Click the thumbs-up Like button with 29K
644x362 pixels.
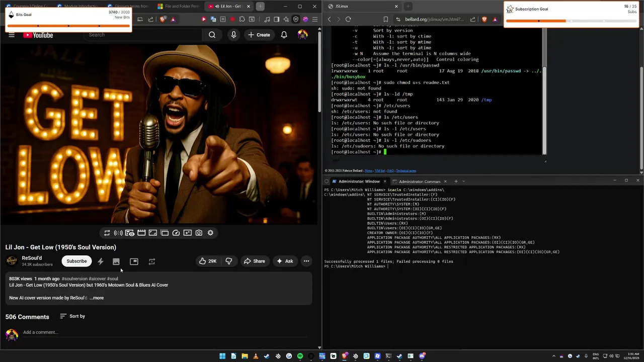coord(207,261)
